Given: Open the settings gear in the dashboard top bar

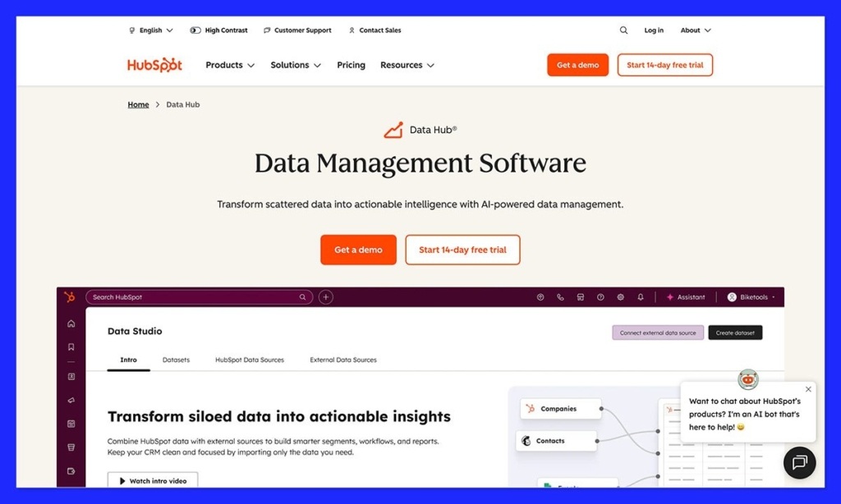Looking at the screenshot, I should click(x=620, y=296).
